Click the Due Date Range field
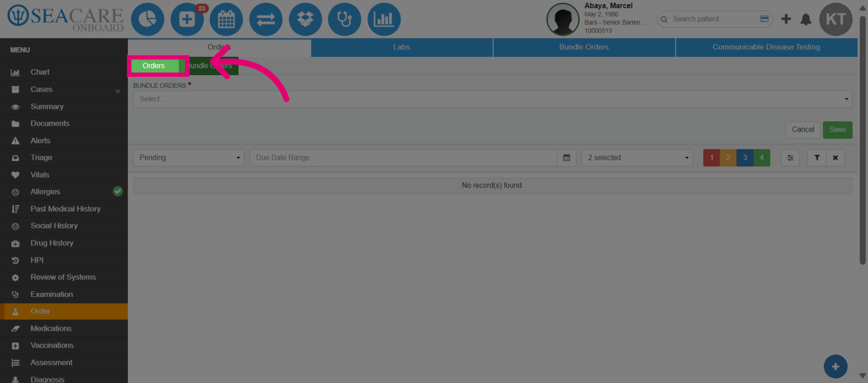This screenshot has width=868, height=383. pyautogui.click(x=403, y=158)
